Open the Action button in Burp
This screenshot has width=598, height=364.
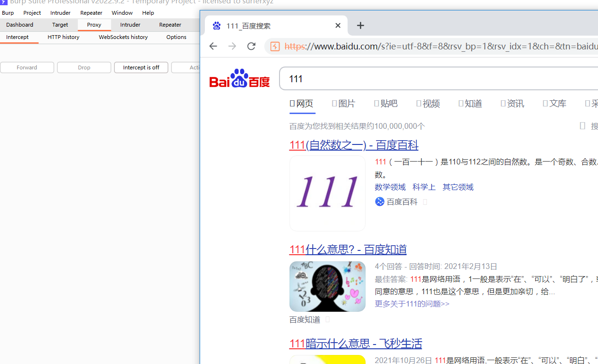tap(186, 67)
